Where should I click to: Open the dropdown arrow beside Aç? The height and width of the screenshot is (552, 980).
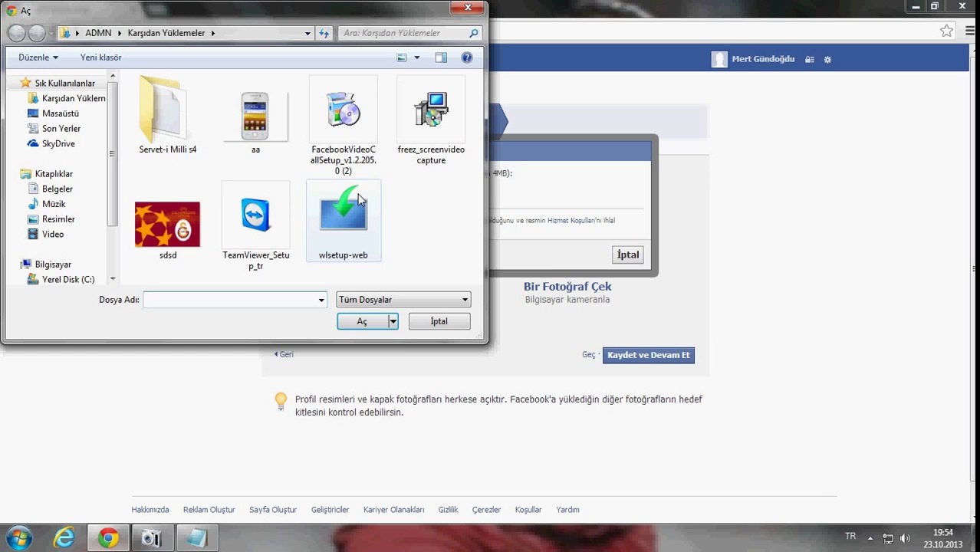[x=393, y=321]
